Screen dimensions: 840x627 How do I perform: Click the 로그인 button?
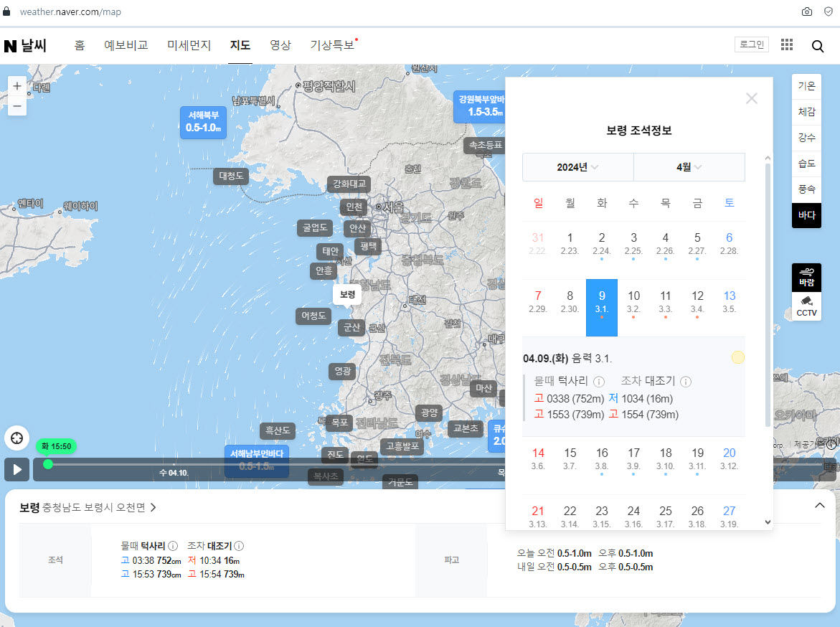point(752,44)
